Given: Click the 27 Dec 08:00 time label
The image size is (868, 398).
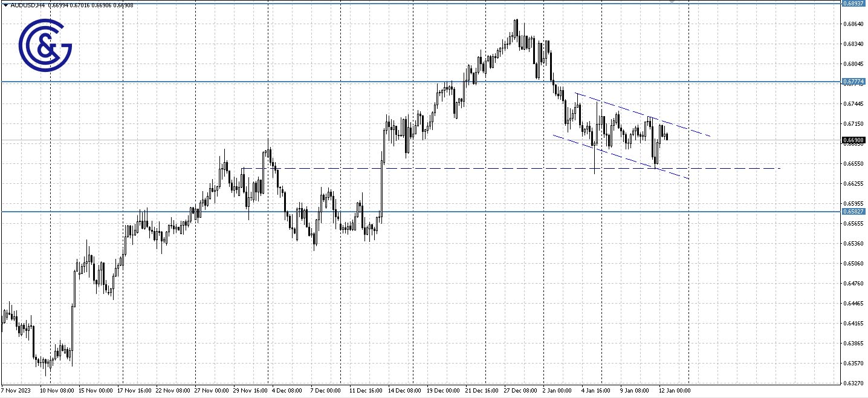Looking at the screenshot, I should tap(519, 391).
